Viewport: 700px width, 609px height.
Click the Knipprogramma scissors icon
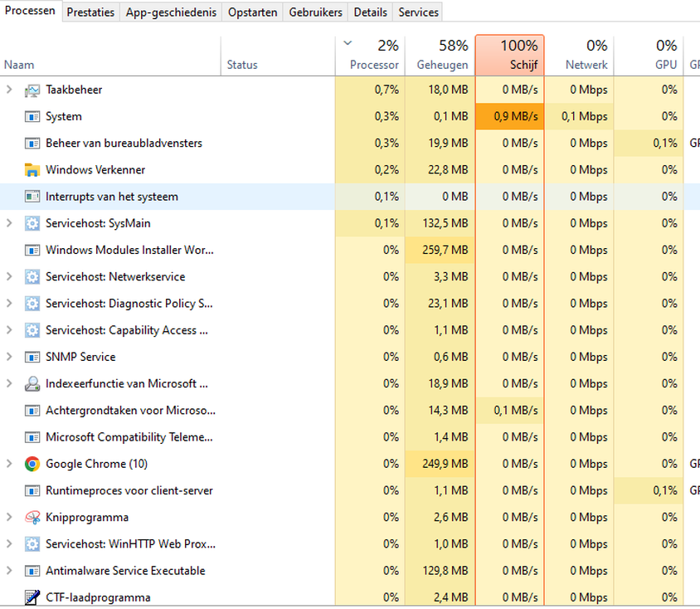point(32,518)
